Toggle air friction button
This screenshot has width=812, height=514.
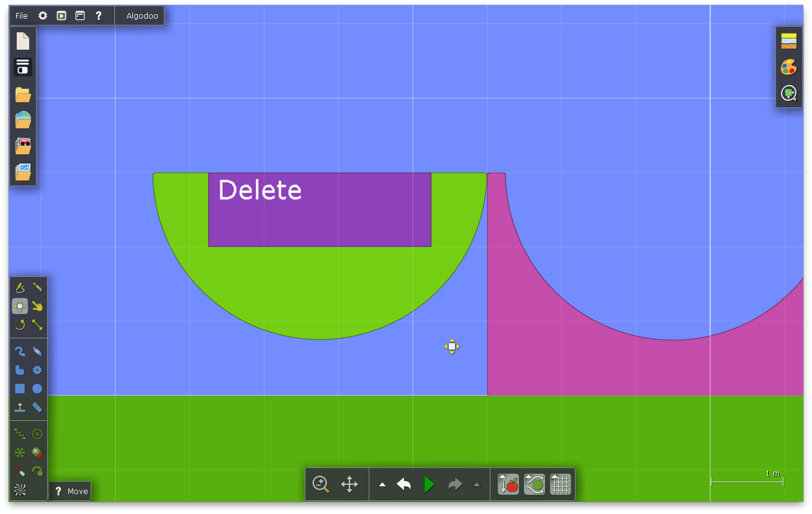(534, 484)
